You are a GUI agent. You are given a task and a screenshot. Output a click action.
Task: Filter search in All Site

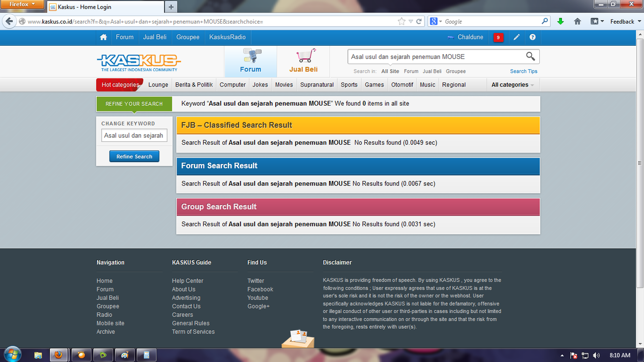pos(390,71)
